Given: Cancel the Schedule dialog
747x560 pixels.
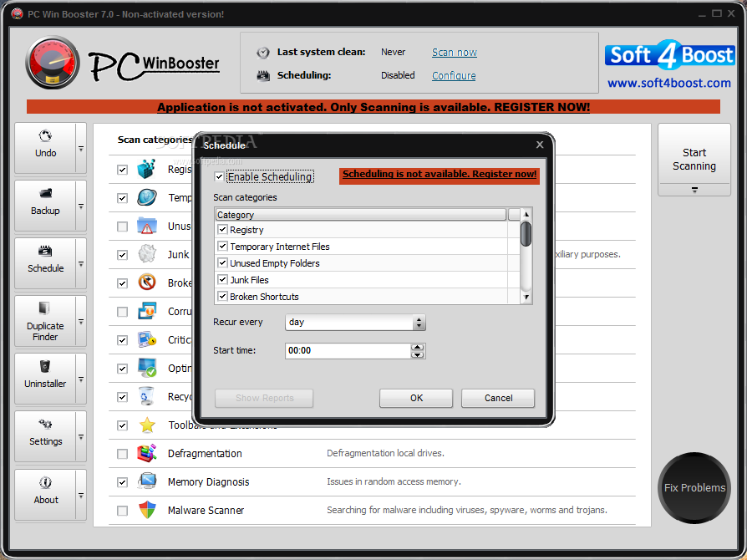Looking at the screenshot, I should point(498,398).
